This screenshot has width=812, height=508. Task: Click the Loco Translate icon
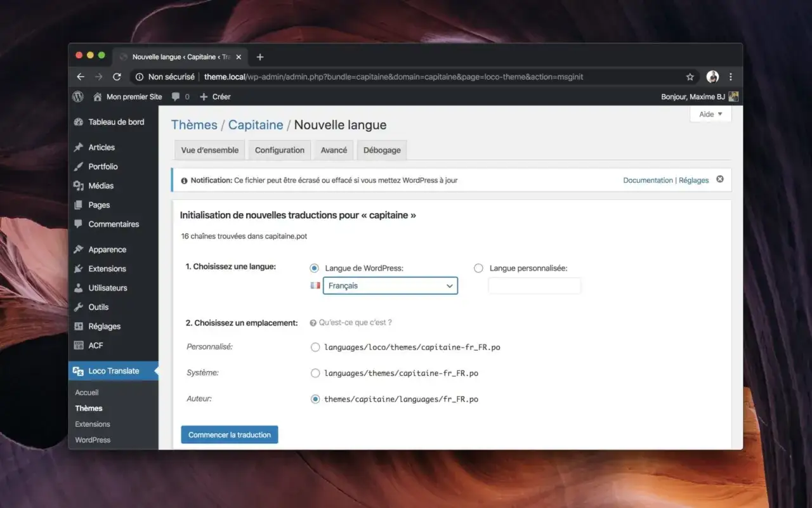(79, 371)
